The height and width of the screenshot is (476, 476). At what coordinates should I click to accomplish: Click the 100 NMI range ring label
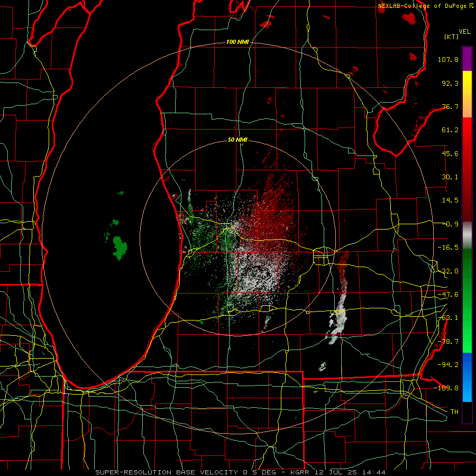[237, 42]
